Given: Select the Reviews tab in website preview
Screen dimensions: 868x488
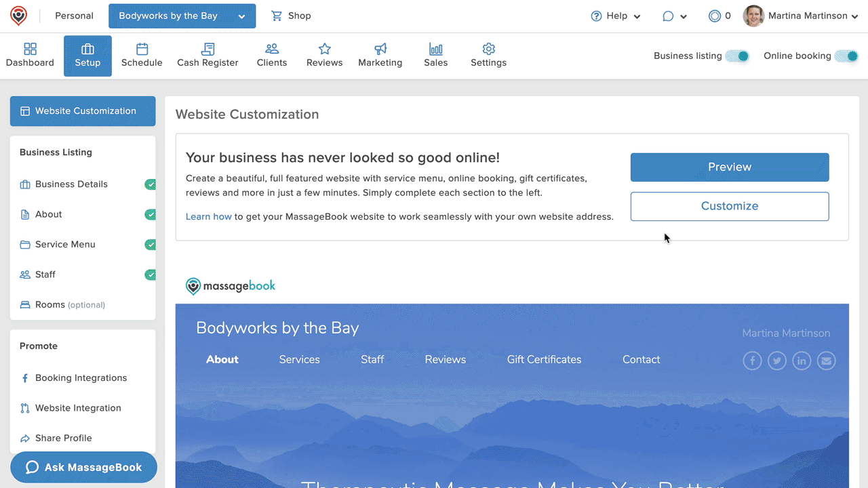Looking at the screenshot, I should 446,360.
